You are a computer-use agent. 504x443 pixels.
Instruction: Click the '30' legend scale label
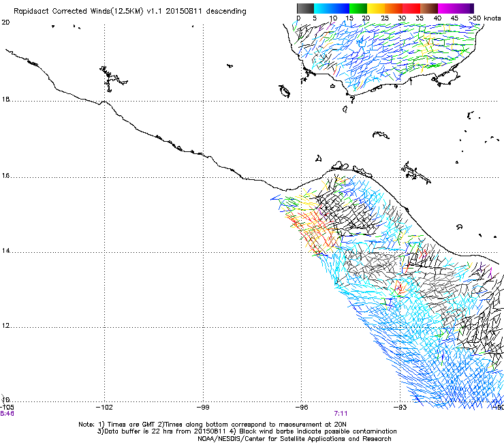(402, 18)
